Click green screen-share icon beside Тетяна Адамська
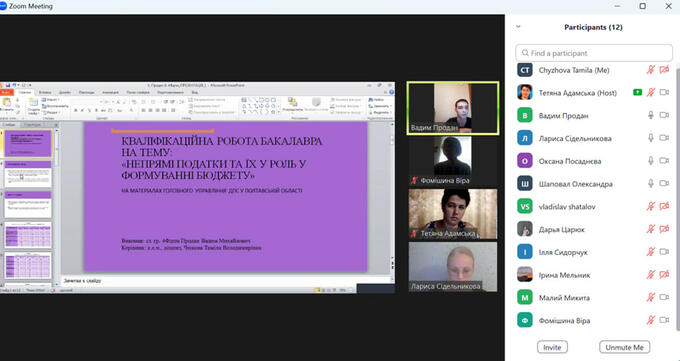Image resolution: width=680 pixels, height=361 pixels. tap(637, 92)
